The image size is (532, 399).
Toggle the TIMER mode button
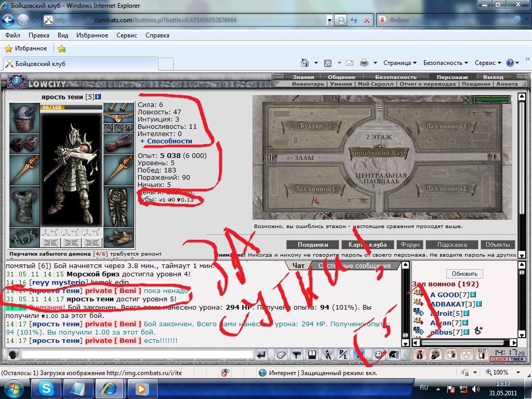[517, 359]
